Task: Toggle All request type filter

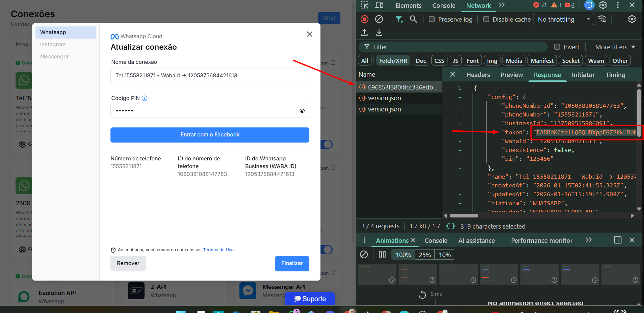Action: point(365,61)
